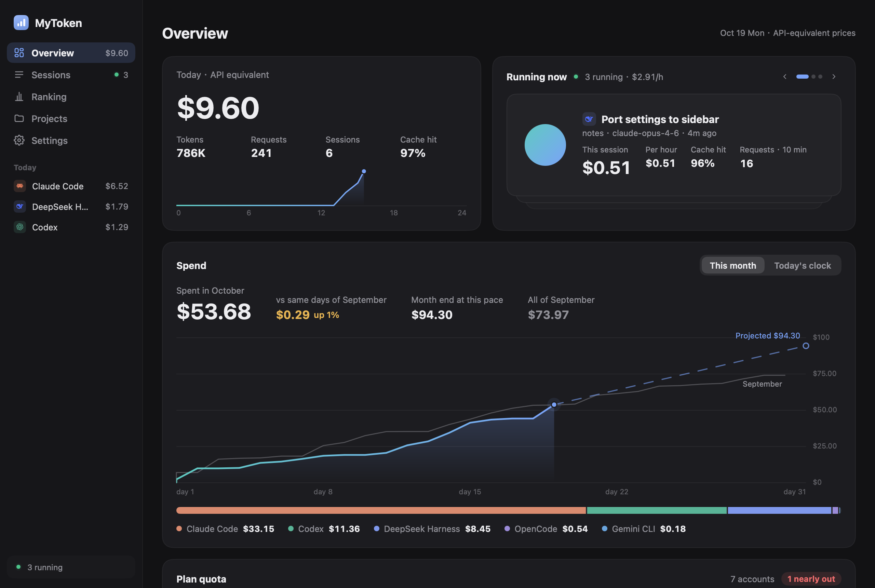Click the Month end $94.30 value
This screenshot has height=588, width=875.
[x=432, y=315]
